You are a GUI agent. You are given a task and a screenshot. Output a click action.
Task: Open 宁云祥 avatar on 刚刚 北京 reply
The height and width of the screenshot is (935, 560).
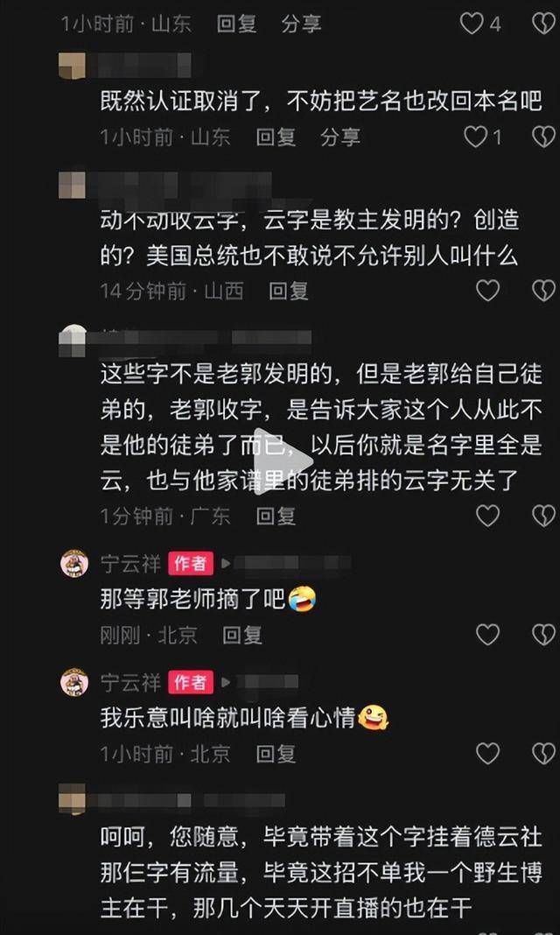click(x=74, y=564)
